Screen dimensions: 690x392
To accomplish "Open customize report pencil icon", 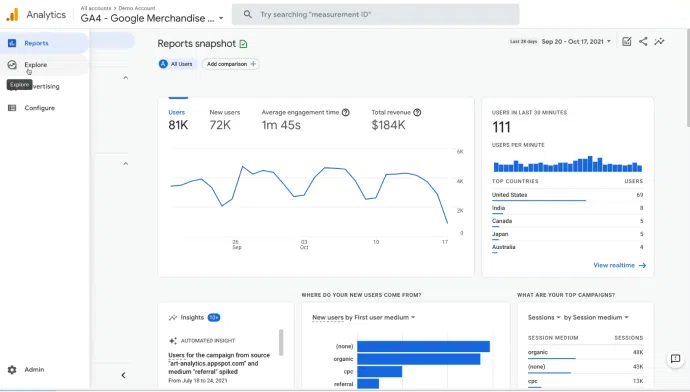I will click(x=627, y=41).
